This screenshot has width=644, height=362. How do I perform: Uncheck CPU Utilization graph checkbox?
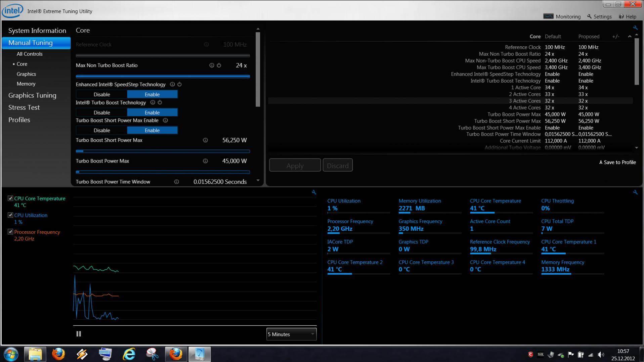[x=10, y=215]
